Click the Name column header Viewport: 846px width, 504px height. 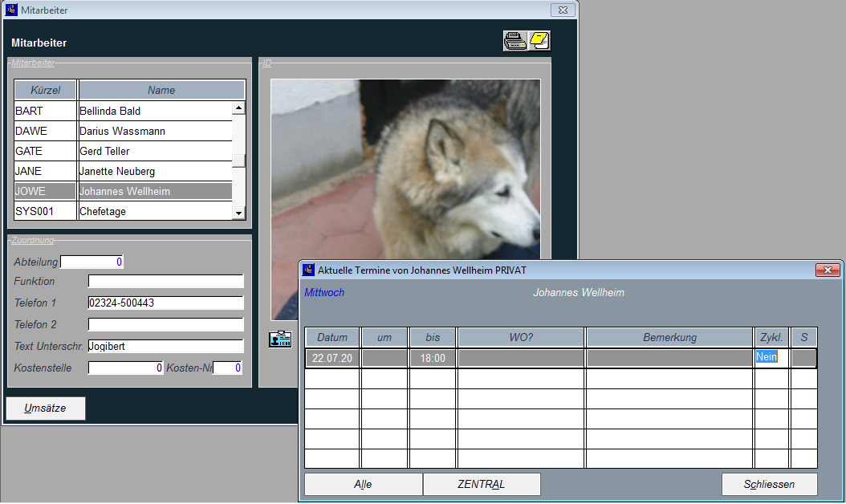pyautogui.click(x=162, y=90)
